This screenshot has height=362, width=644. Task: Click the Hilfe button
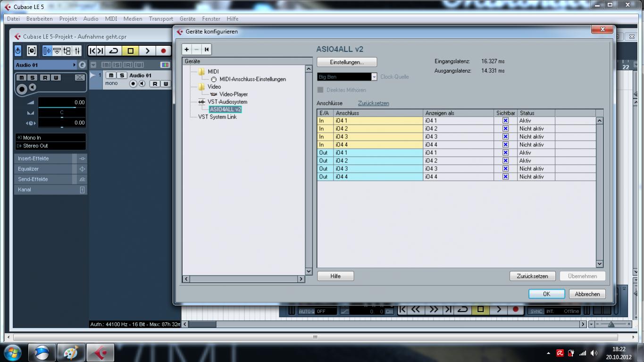[x=335, y=276]
